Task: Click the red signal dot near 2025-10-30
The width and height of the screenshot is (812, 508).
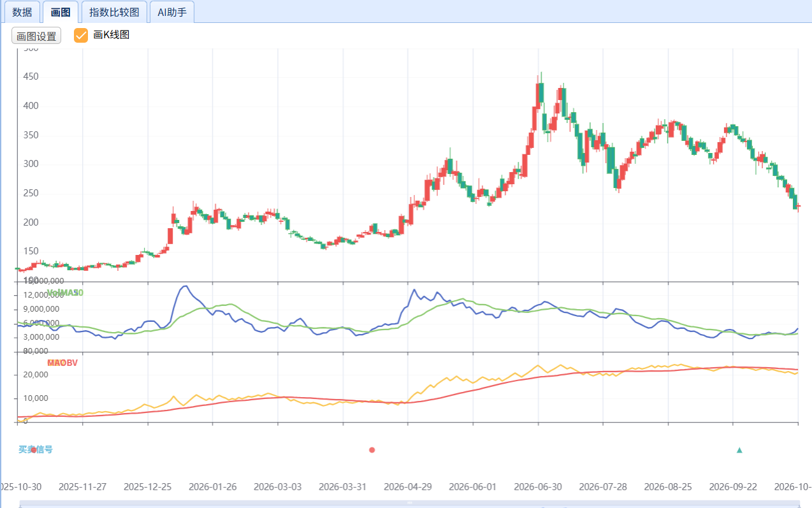Action: (34, 450)
